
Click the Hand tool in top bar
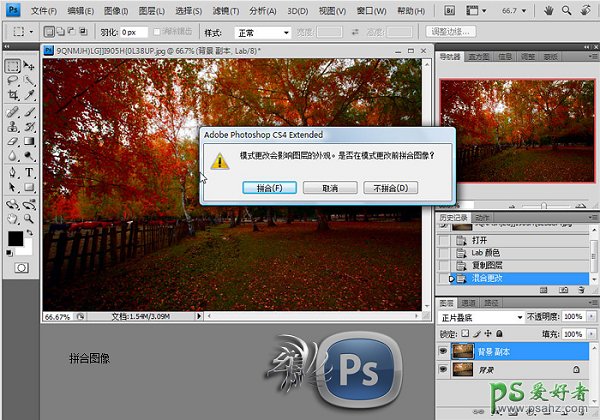click(547, 10)
